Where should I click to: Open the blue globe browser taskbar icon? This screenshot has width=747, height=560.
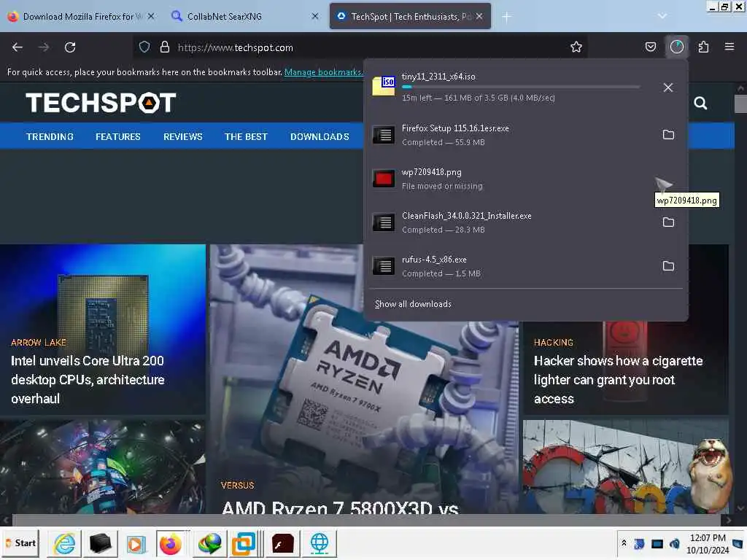(320, 543)
